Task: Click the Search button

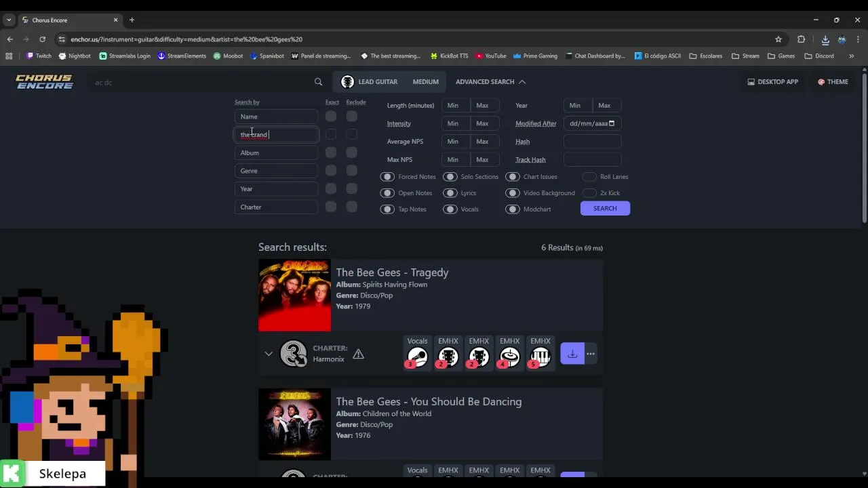Action: pos(605,209)
